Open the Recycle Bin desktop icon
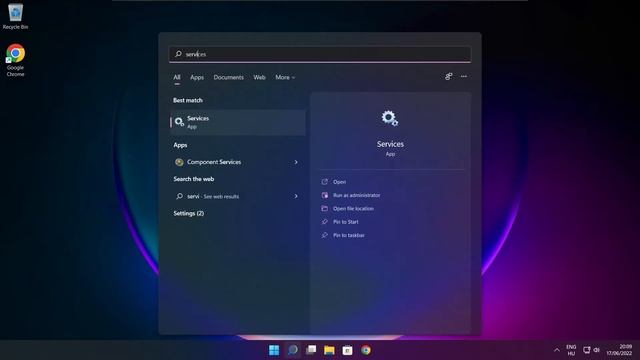Screen dimensions: 640x360 click(16, 17)
